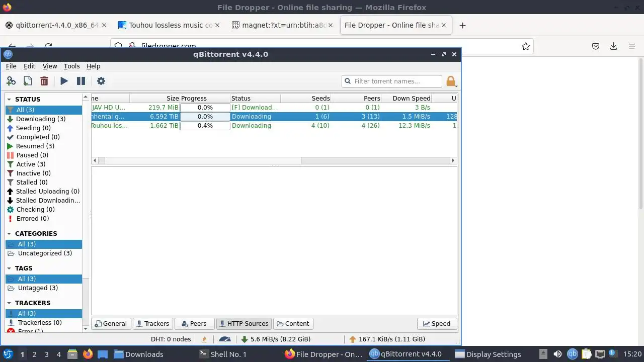Open the Edit menu
The width and height of the screenshot is (644, 362).
tap(29, 66)
